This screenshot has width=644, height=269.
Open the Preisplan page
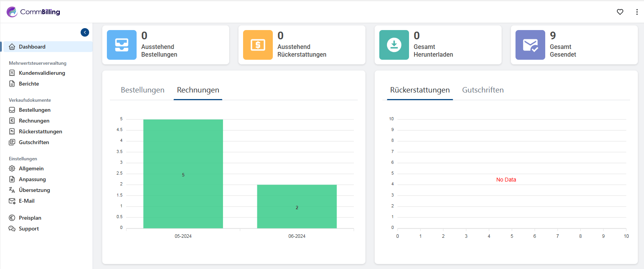click(30, 218)
